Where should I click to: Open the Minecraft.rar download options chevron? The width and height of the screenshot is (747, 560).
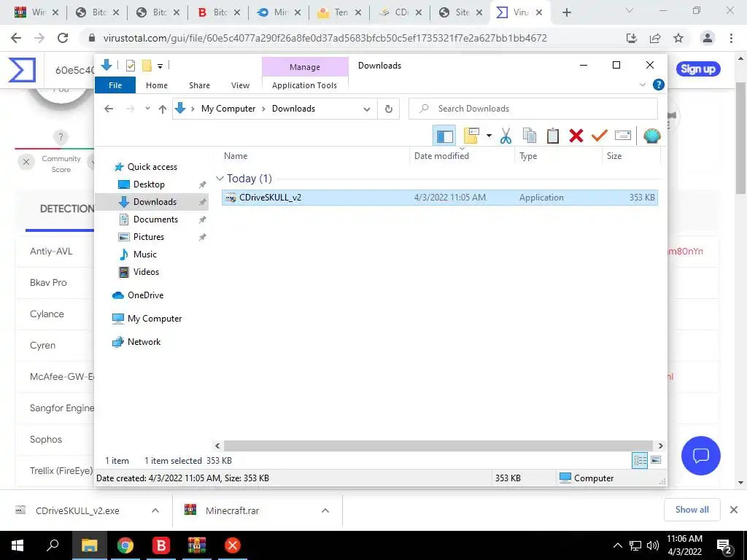325,510
